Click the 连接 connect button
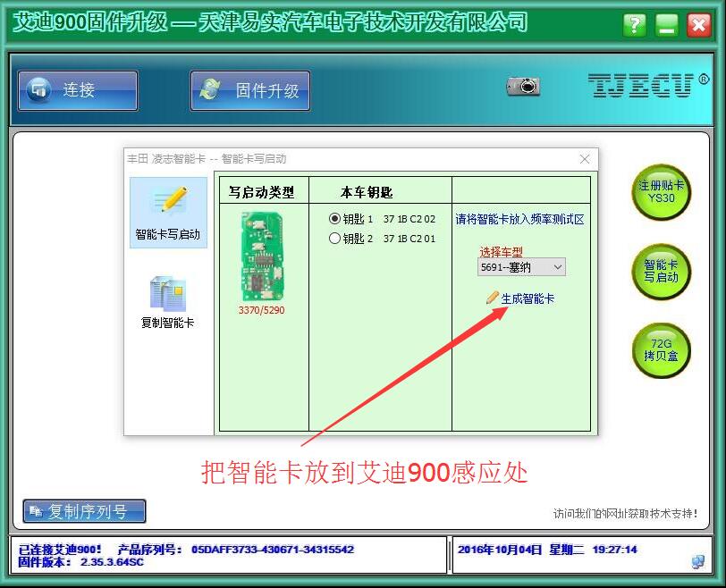 pos(78,90)
